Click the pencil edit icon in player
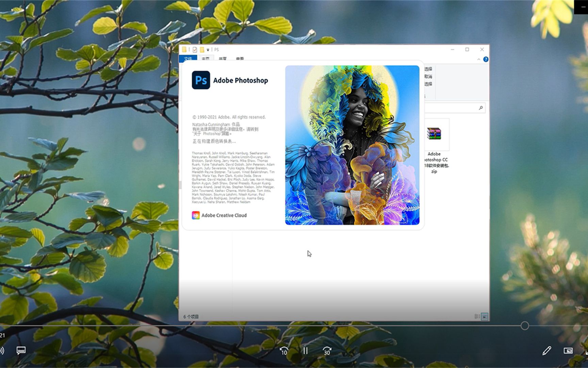The image size is (588, 368). tap(546, 351)
